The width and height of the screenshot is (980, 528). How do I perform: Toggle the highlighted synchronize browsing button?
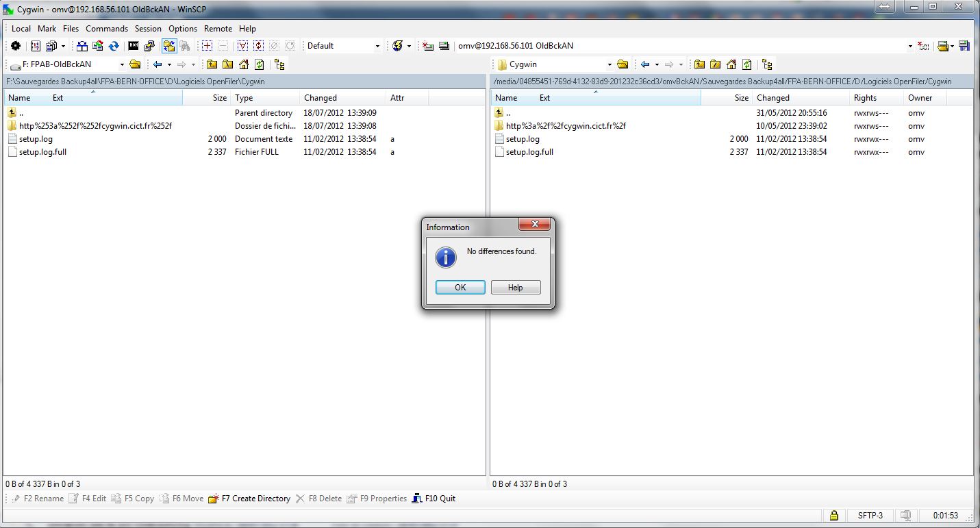(x=168, y=46)
